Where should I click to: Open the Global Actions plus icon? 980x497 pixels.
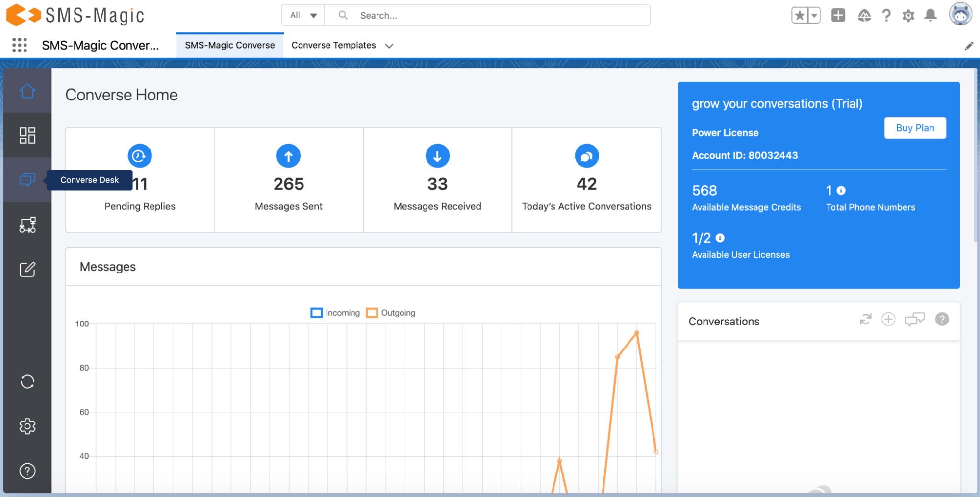(x=838, y=15)
